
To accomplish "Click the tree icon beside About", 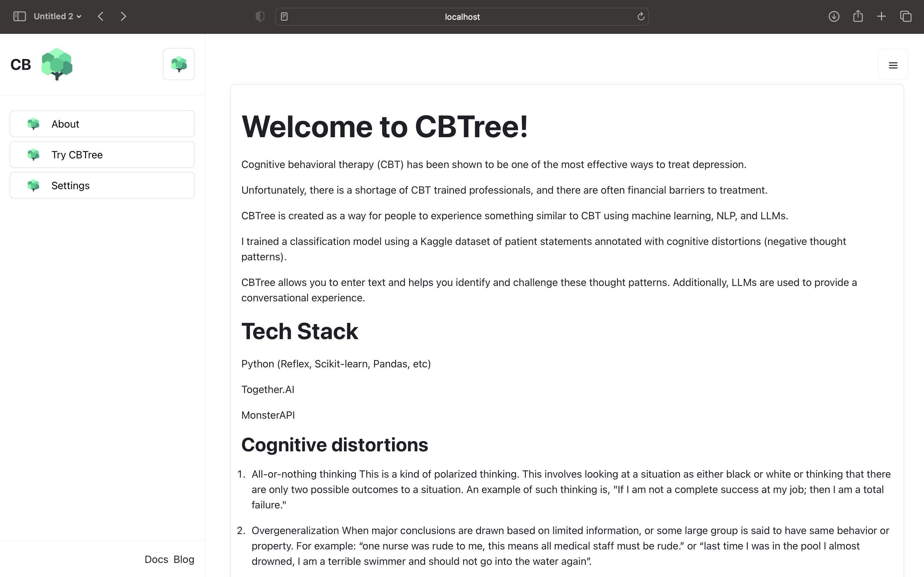I will (34, 124).
